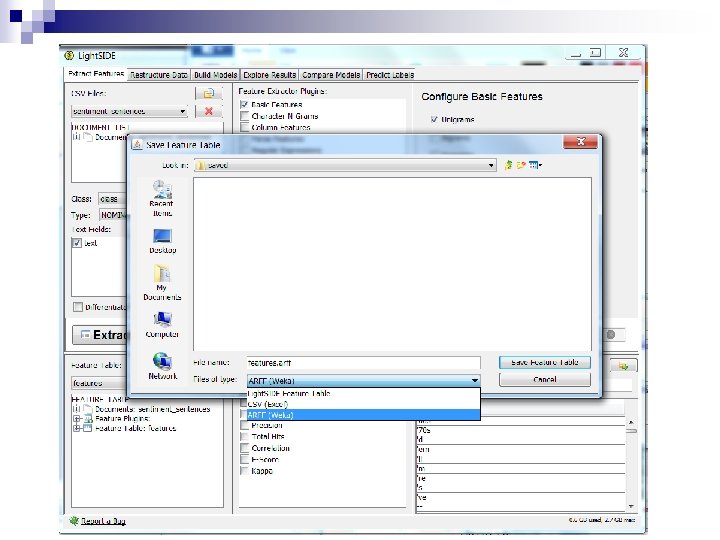Click the feature list scrollbar down arrow
The width and height of the screenshot is (720, 540).
631,506
